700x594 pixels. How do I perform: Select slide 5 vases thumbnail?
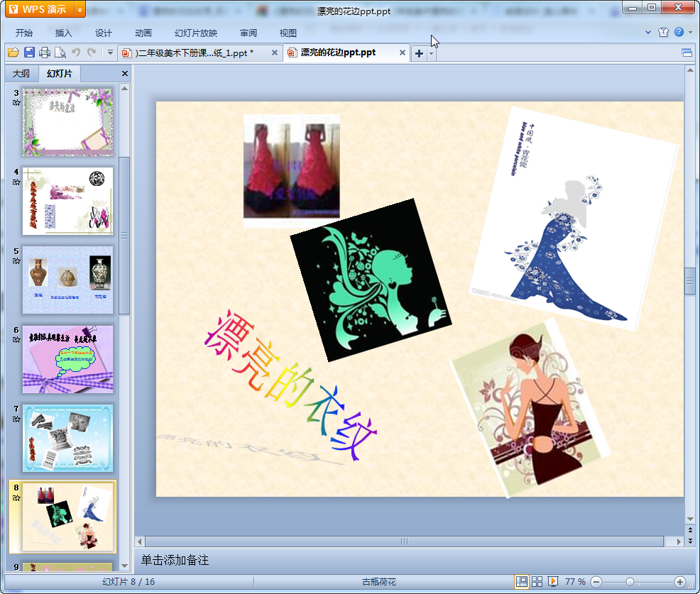click(x=68, y=280)
